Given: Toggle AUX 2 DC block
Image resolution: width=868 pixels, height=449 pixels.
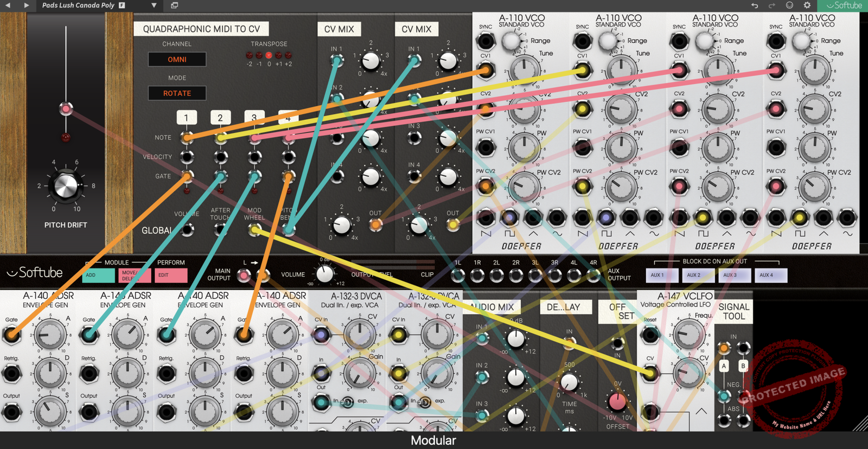Looking at the screenshot, I should pyautogui.click(x=698, y=275).
